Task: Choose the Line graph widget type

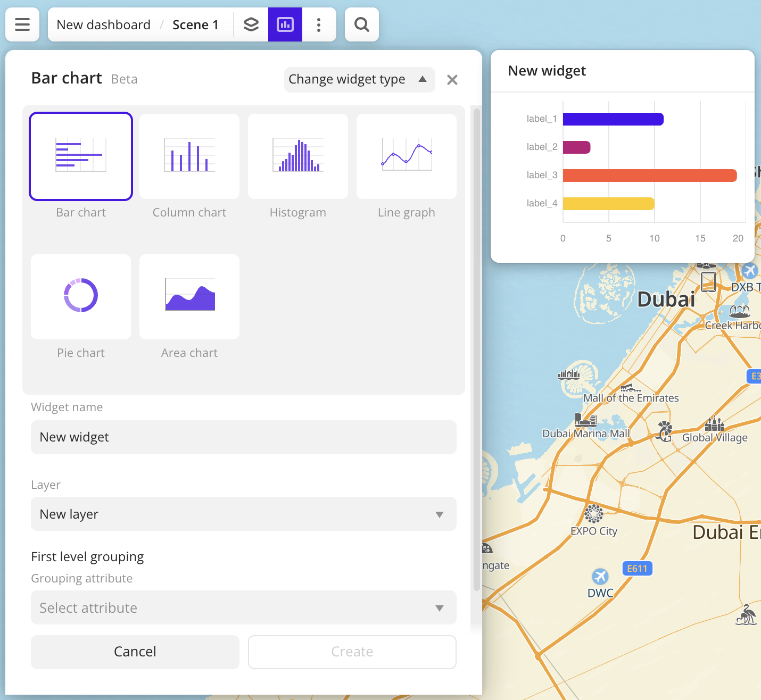Action: pyautogui.click(x=407, y=156)
